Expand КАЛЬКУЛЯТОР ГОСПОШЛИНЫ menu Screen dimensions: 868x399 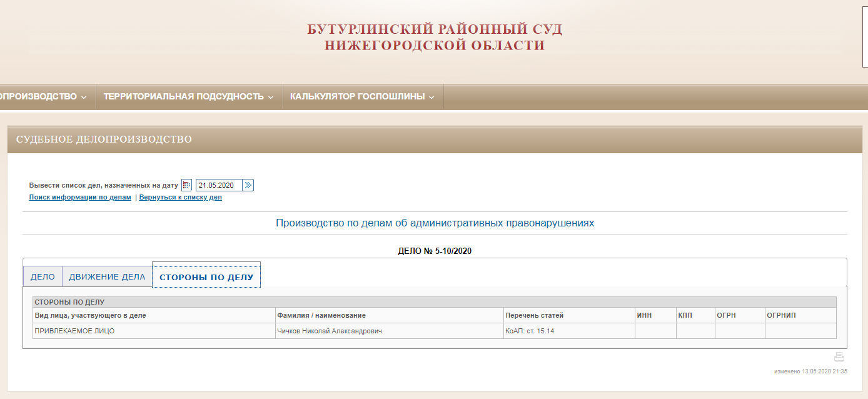(362, 97)
